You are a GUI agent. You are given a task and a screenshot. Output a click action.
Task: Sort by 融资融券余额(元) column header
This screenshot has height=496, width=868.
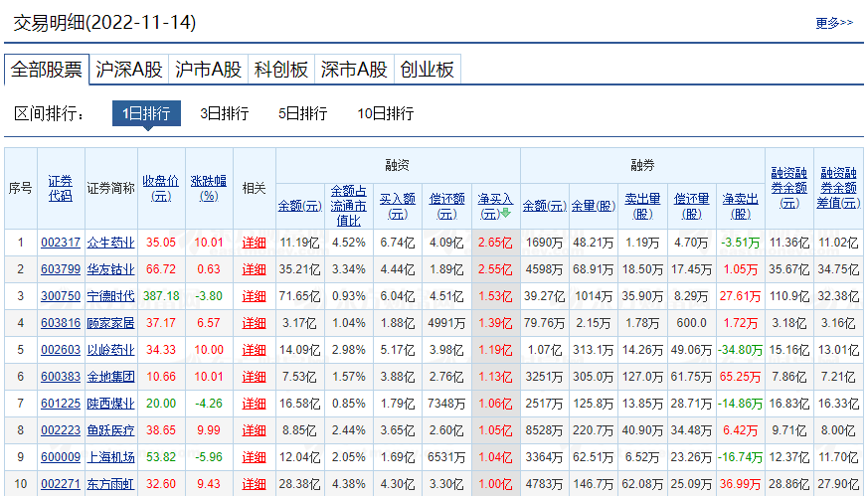click(788, 188)
